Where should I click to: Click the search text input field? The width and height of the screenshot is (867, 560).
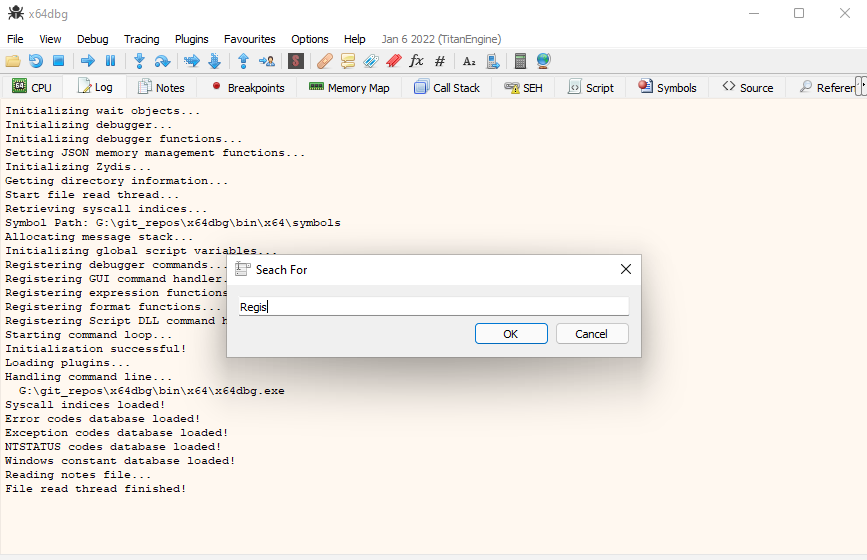coord(434,307)
